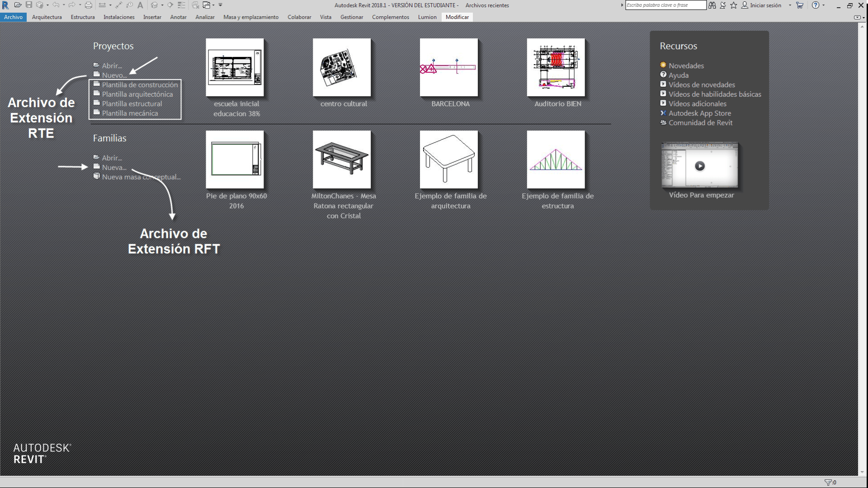The height and width of the screenshot is (488, 868).
Task: Open the Autodesk App Store cart icon
Action: 800,5
